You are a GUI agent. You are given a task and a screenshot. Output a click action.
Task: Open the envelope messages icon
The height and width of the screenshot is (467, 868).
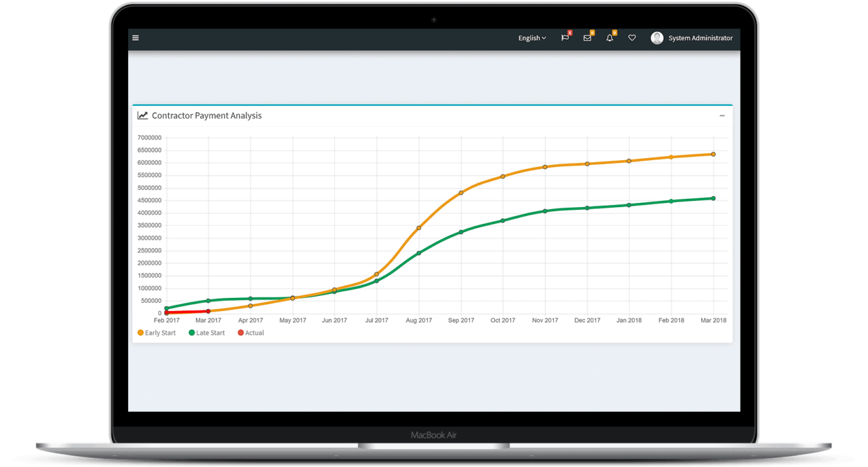(x=587, y=38)
